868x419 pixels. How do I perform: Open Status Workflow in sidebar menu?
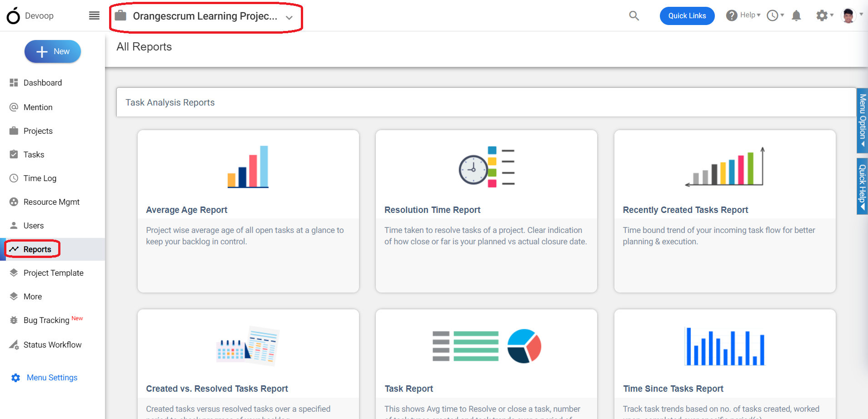53,345
